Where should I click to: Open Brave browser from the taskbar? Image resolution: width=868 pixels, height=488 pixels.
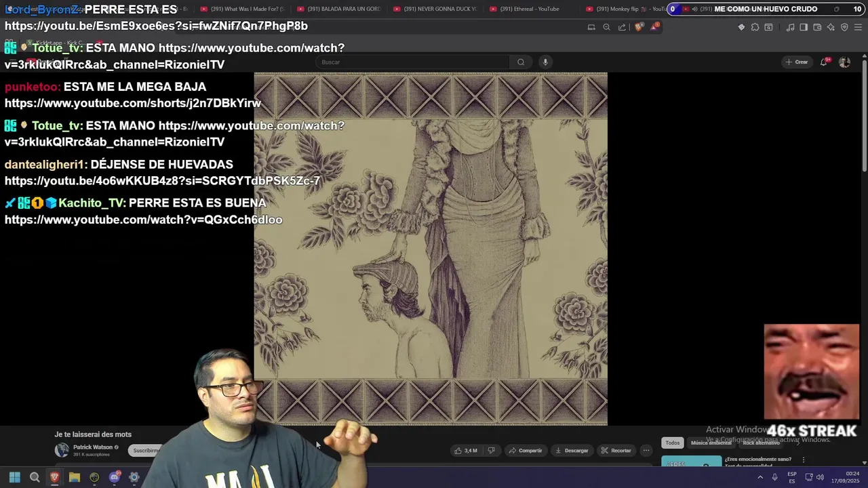[55, 478]
